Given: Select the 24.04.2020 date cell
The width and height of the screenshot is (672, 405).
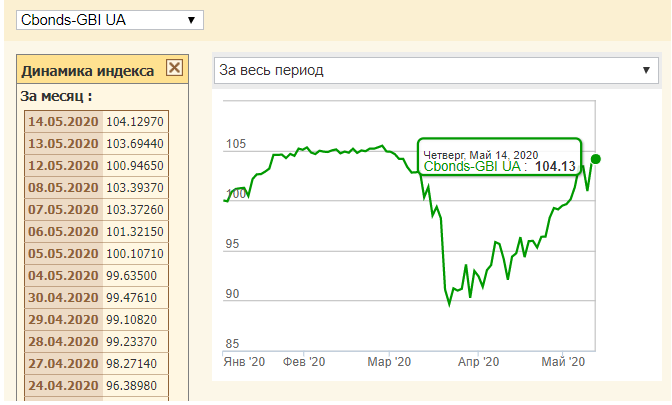Looking at the screenshot, I should tap(63, 386).
